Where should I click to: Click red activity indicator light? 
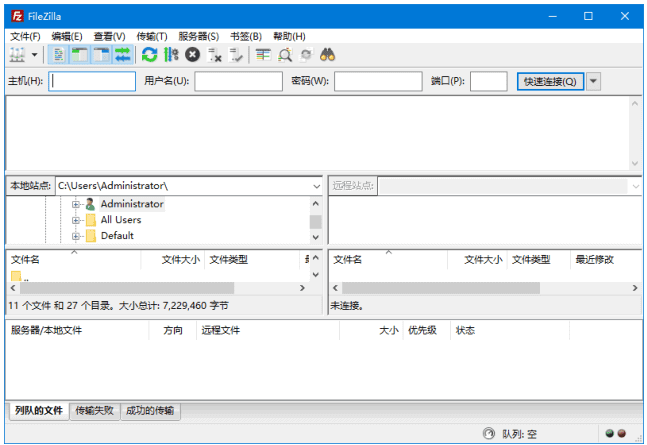[x=622, y=433]
